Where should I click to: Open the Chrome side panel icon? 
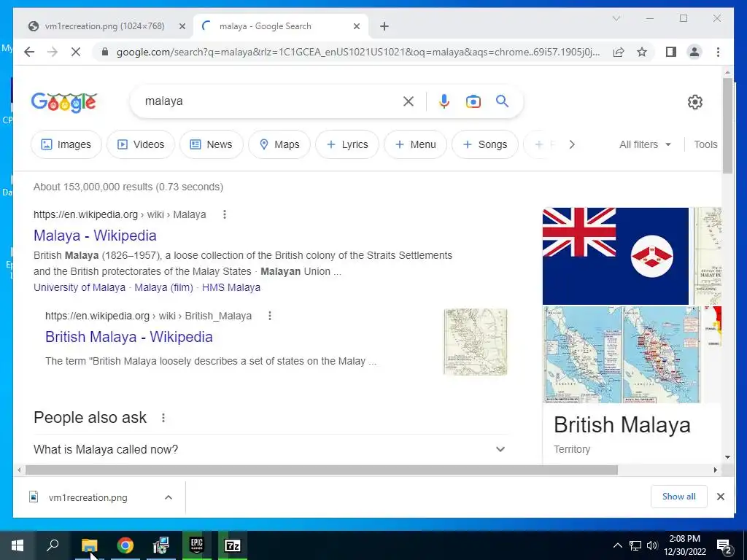coord(671,52)
